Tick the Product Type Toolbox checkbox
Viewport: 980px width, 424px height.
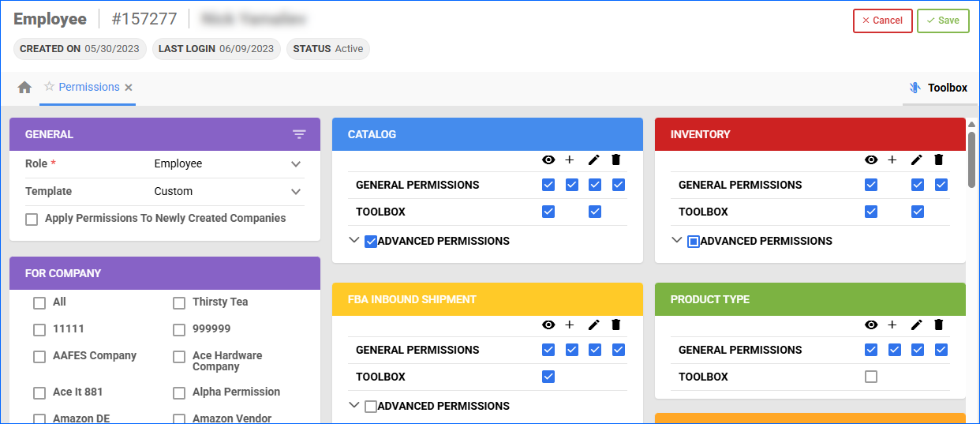tap(871, 377)
